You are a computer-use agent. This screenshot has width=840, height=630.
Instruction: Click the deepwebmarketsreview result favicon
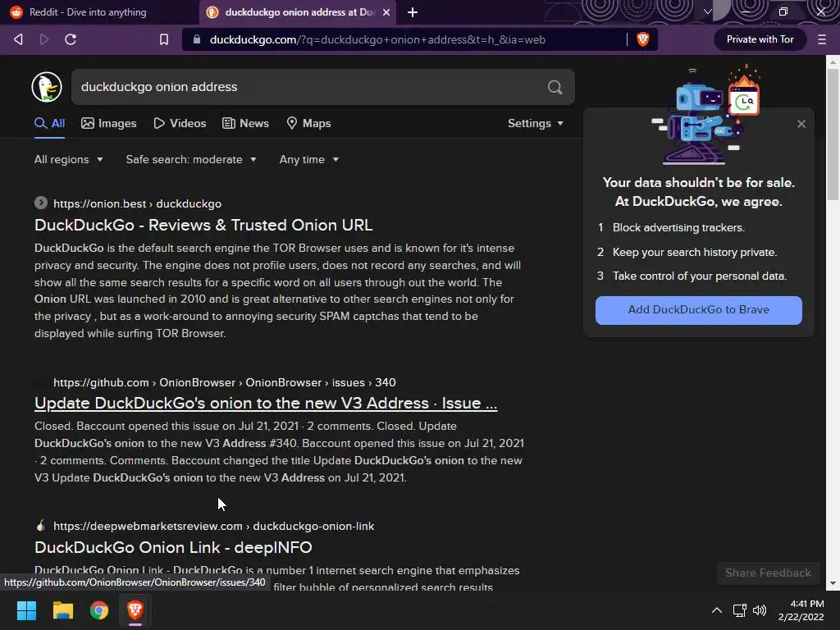click(41, 526)
